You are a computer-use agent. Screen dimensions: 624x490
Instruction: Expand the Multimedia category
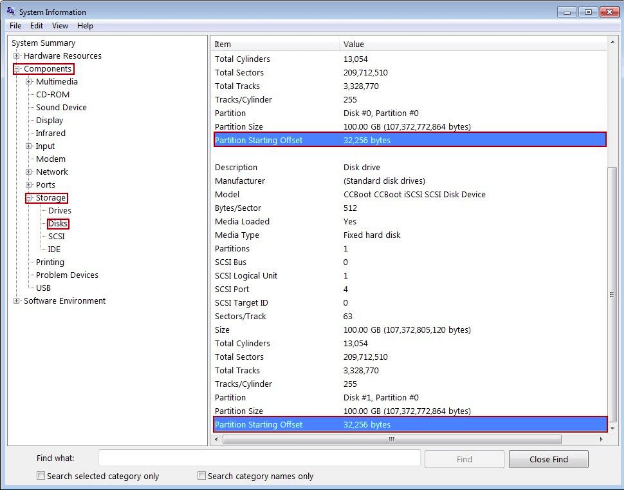29,82
